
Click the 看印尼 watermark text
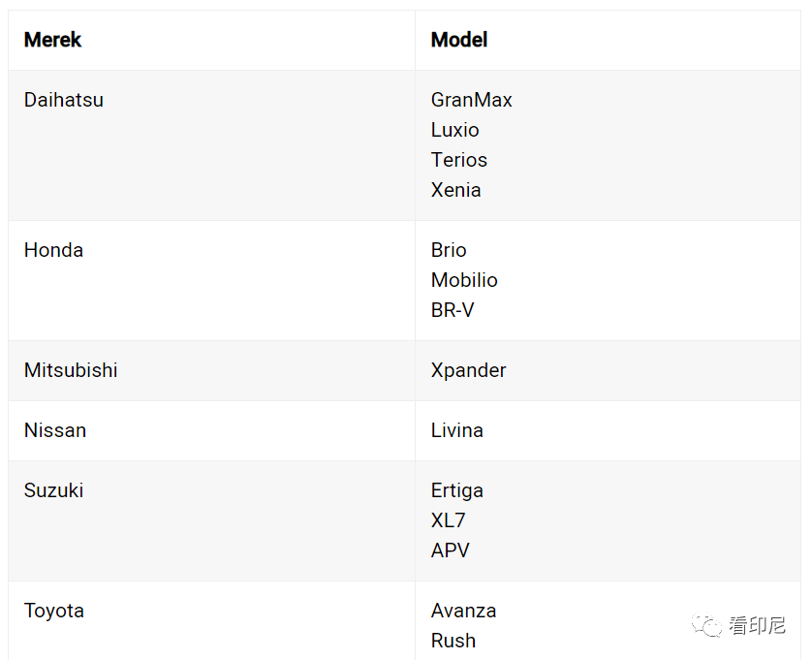(757, 625)
